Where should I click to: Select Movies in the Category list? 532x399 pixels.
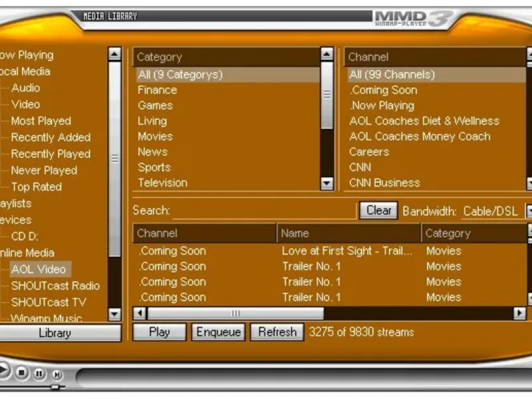coord(156,136)
